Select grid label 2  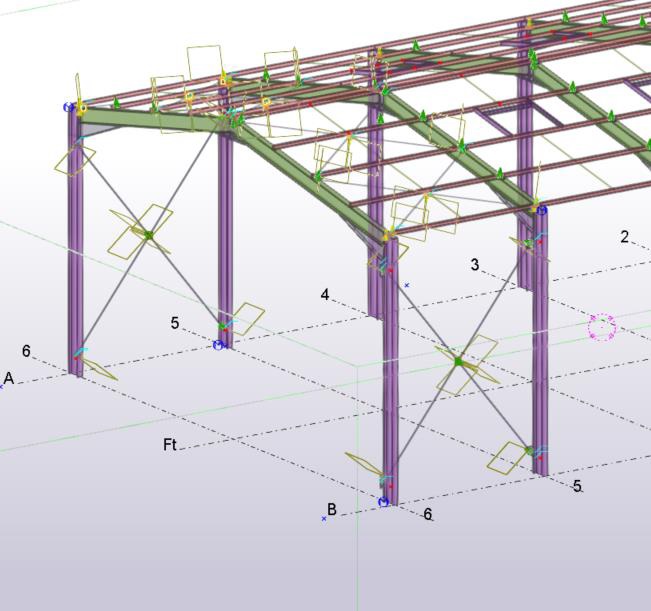point(624,237)
